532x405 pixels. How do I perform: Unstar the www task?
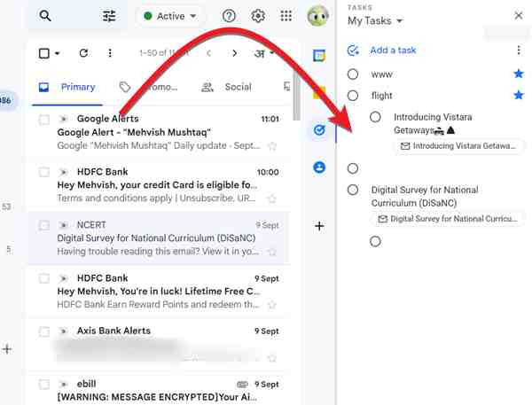(x=519, y=74)
